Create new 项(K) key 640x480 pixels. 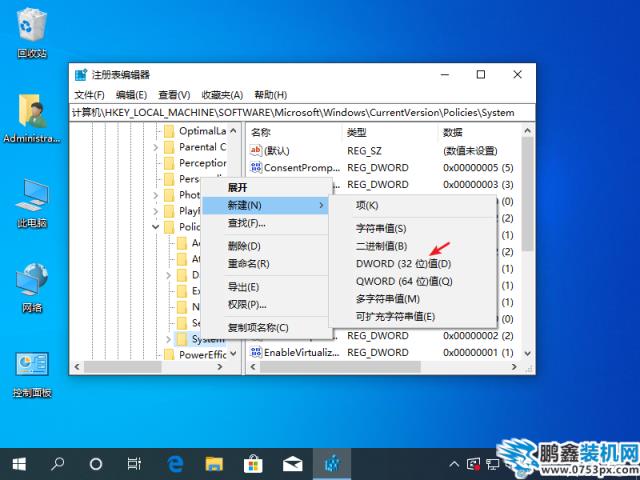point(413,205)
